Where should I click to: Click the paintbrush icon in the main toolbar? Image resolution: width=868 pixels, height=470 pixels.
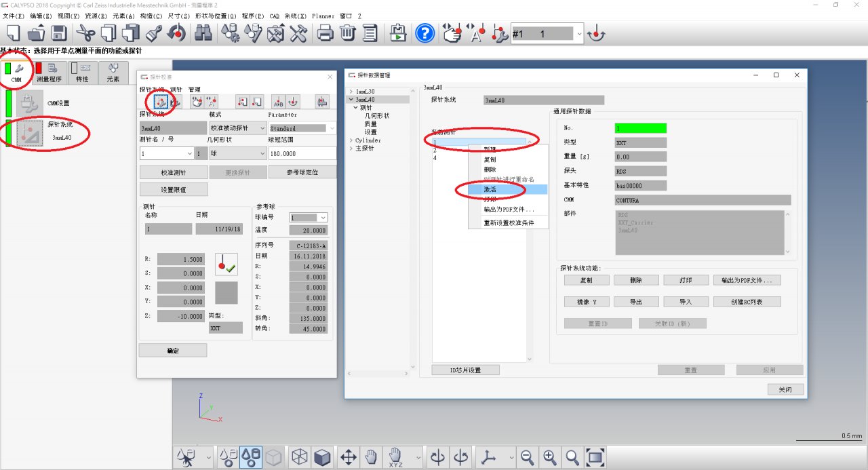pyautogui.click(x=155, y=33)
